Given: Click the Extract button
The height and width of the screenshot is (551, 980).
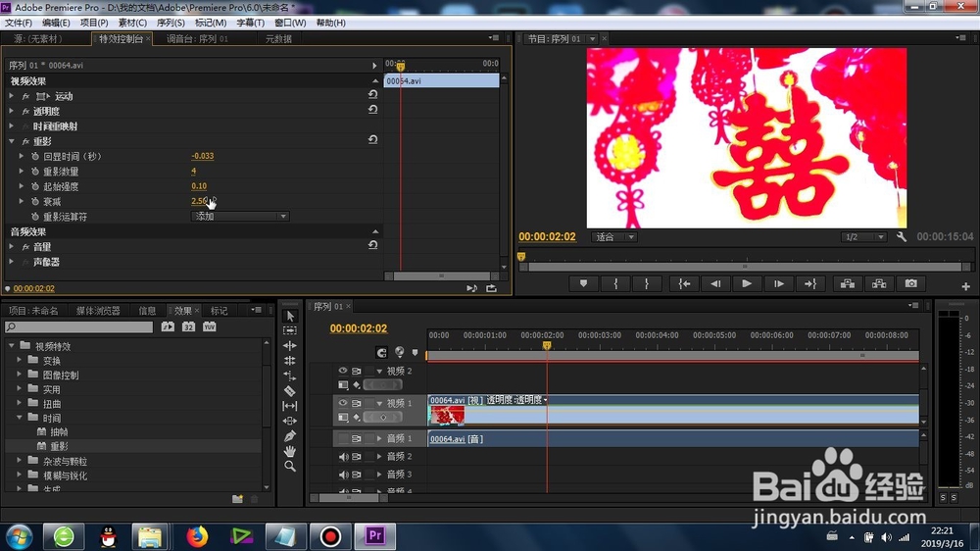Looking at the screenshot, I should click(879, 284).
